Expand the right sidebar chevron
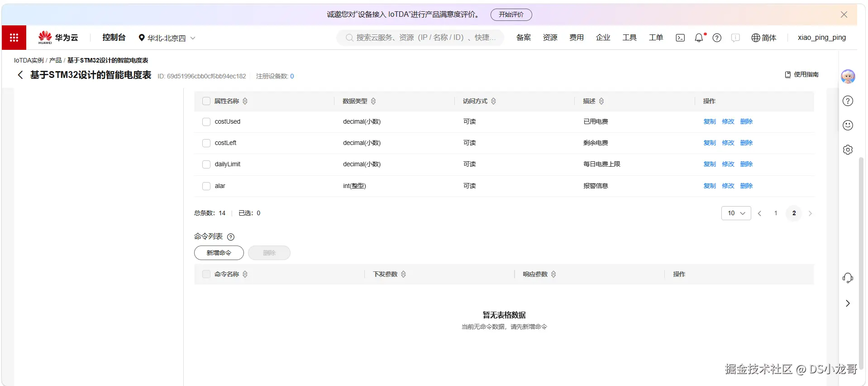The height and width of the screenshot is (386, 868). click(x=848, y=303)
